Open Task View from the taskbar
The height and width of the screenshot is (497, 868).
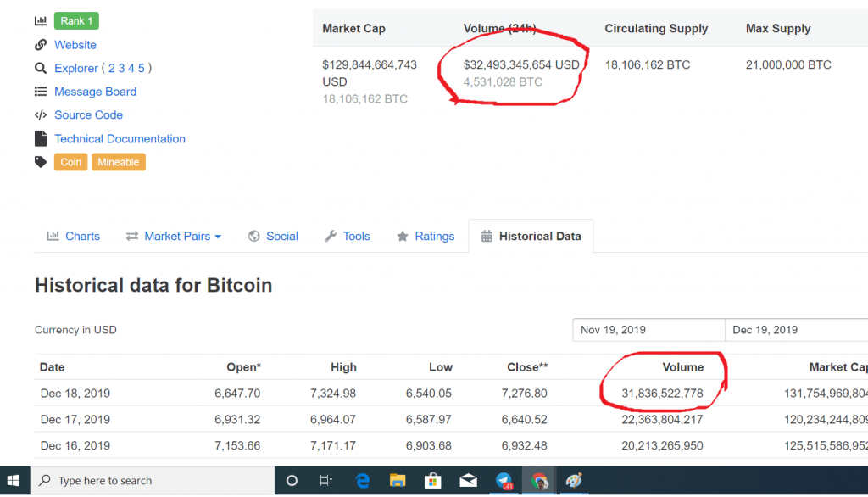pyautogui.click(x=325, y=481)
